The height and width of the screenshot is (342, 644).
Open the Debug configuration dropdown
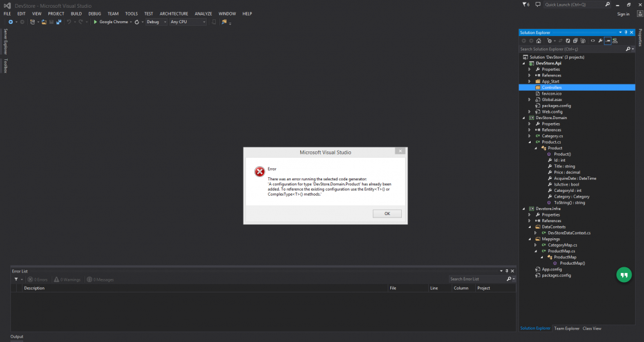click(155, 22)
